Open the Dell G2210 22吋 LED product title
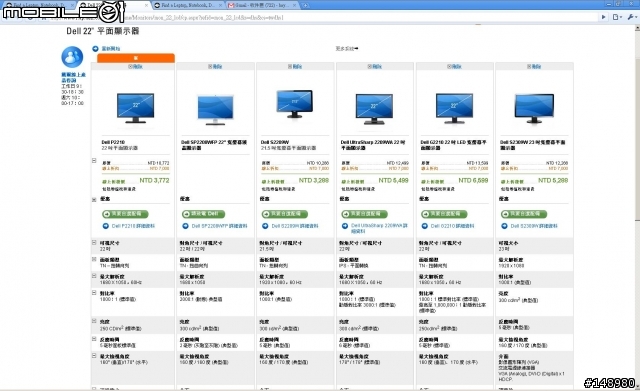The width and height of the screenshot is (640, 391). pos(453,145)
